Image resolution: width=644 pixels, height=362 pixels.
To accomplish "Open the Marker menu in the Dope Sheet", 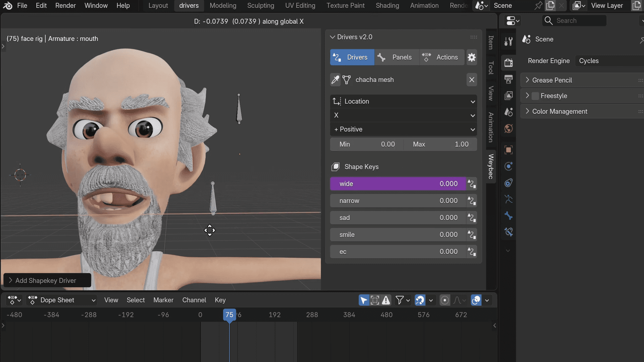I will tap(163, 300).
